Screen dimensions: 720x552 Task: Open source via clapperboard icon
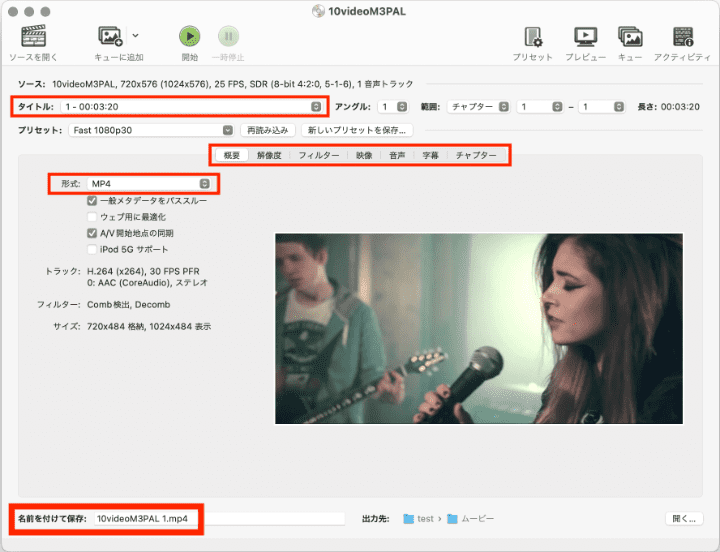34,36
